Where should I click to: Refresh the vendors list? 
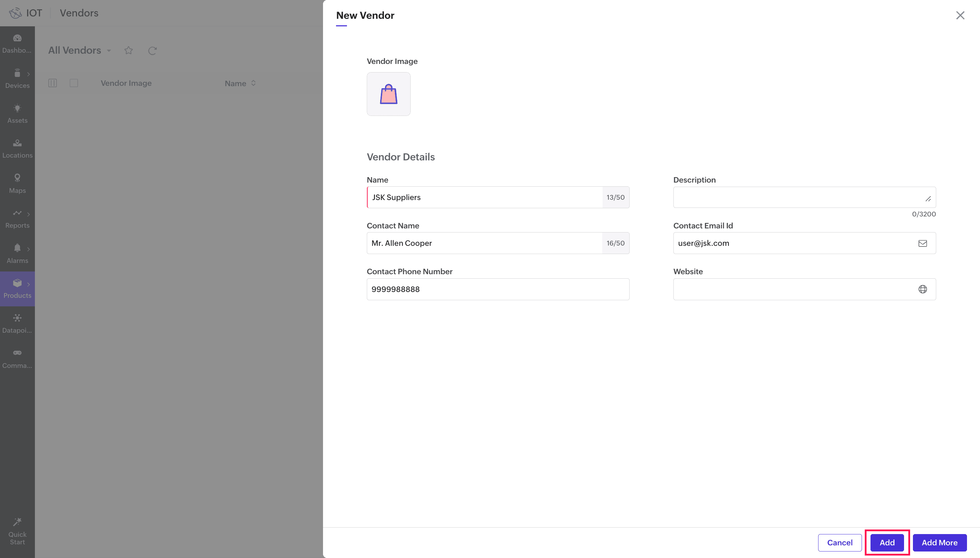[152, 51]
